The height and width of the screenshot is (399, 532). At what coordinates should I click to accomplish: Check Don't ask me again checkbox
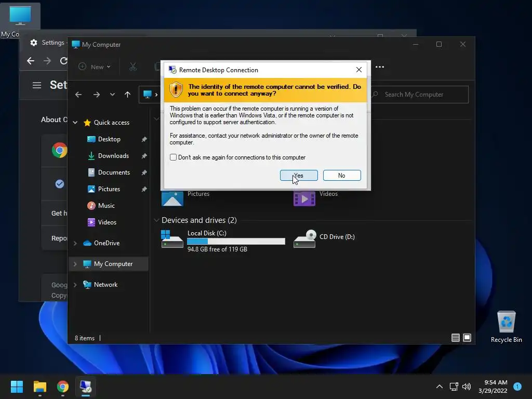click(x=173, y=157)
